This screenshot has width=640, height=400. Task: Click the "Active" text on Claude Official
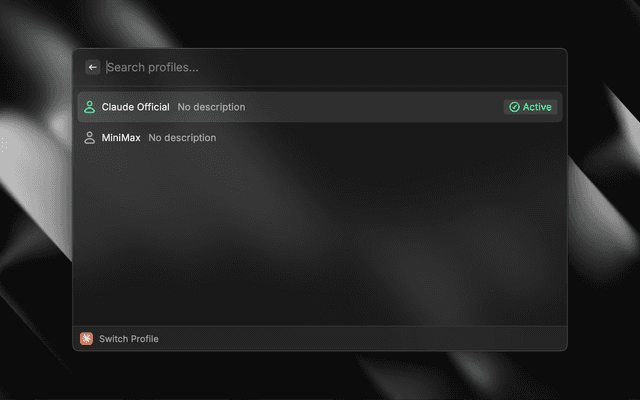pos(537,107)
